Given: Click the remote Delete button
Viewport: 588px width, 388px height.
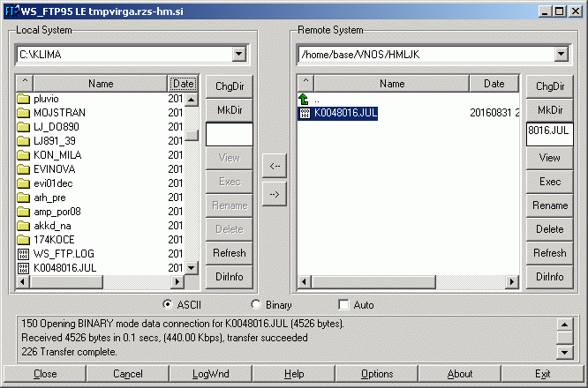Looking at the screenshot, I should coord(549,229).
